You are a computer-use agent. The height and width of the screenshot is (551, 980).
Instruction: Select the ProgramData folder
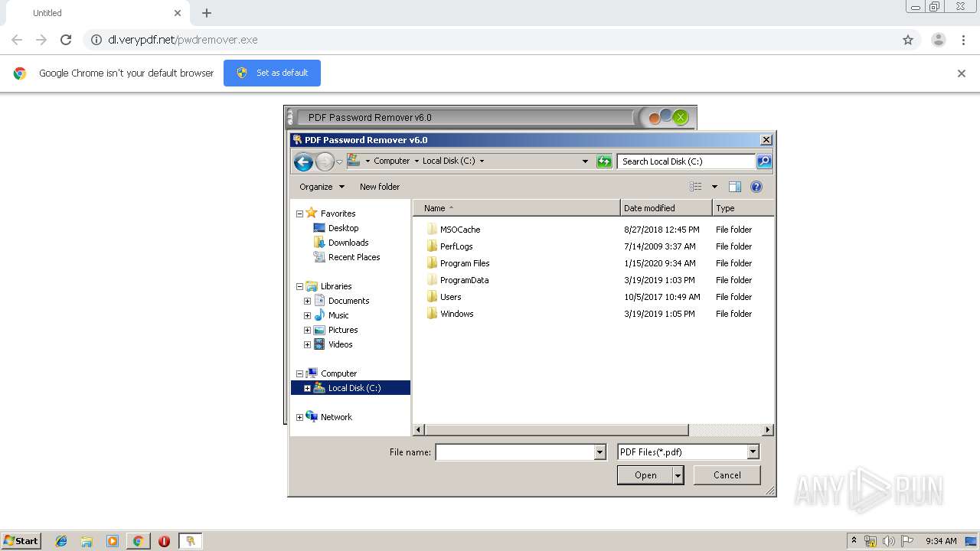click(x=464, y=280)
